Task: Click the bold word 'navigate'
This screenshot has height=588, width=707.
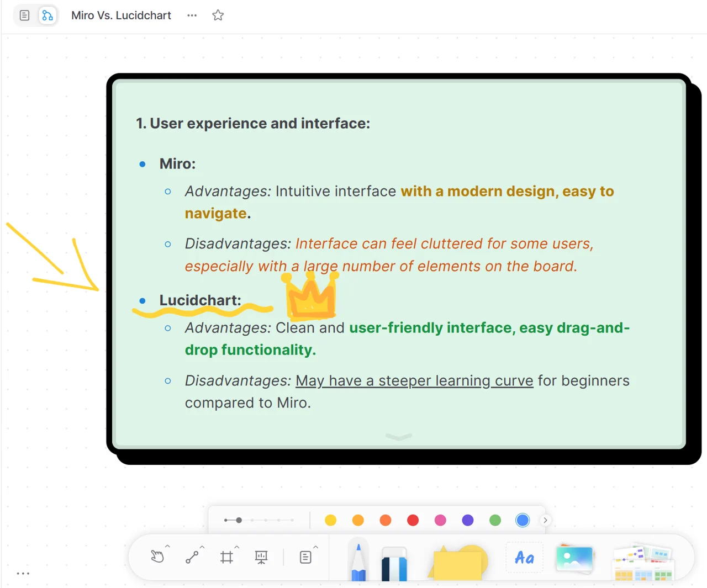Action: coord(216,214)
